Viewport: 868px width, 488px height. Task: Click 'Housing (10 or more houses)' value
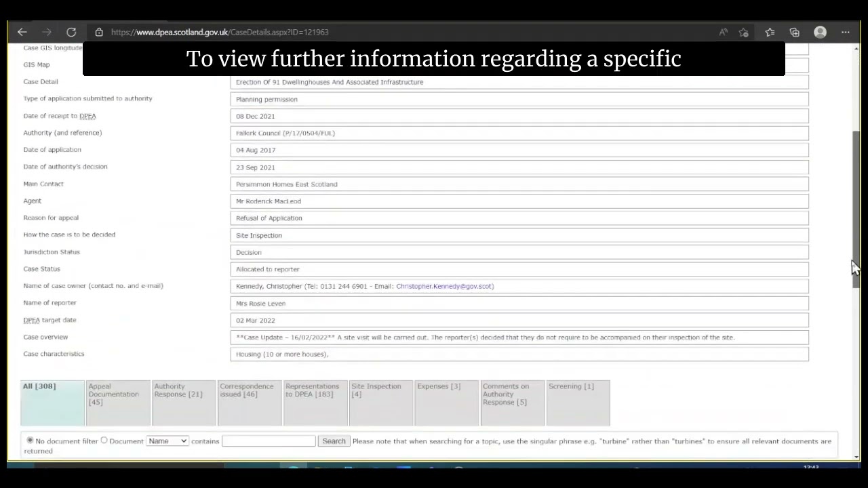pyautogui.click(x=282, y=354)
